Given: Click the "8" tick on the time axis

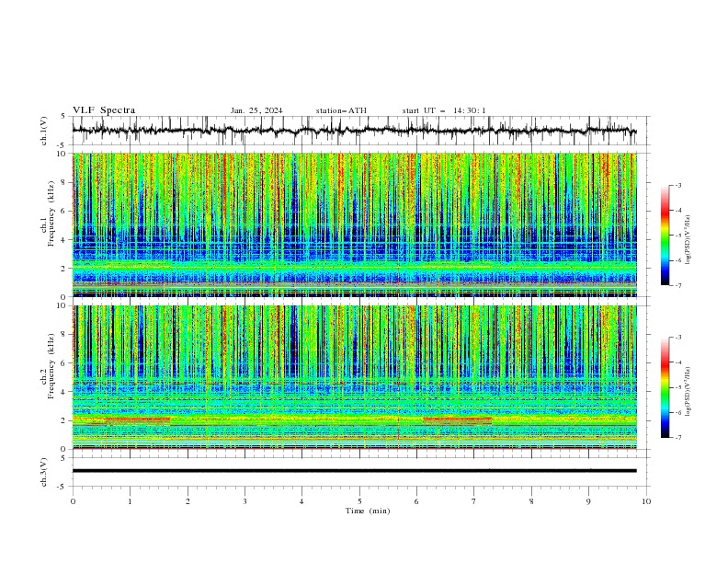Looking at the screenshot, I should pos(531,501).
